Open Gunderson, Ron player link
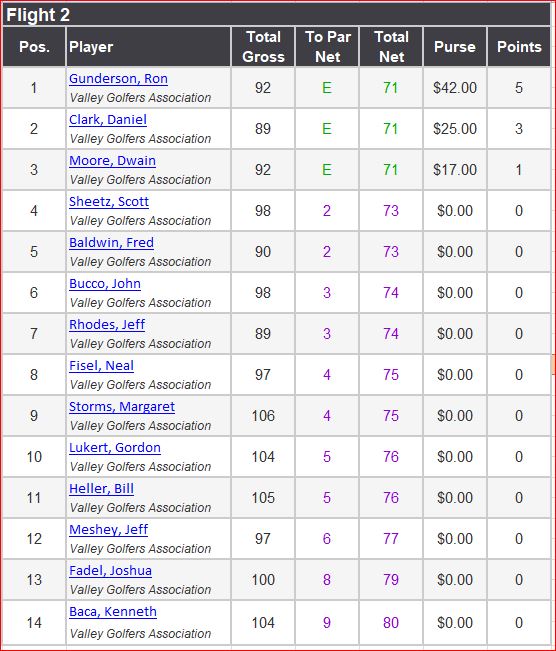Screen dimensions: 556x651 pyautogui.click(x=118, y=78)
